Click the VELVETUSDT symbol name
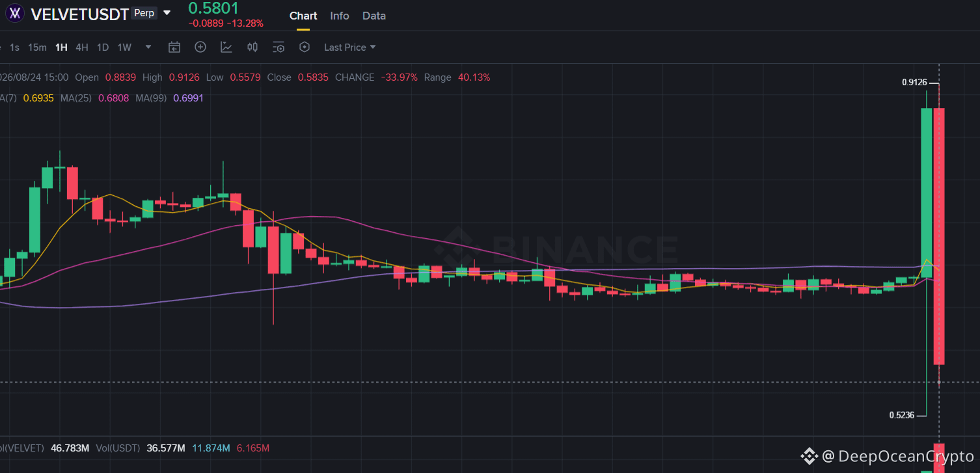The width and height of the screenshot is (980, 473). coord(80,14)
